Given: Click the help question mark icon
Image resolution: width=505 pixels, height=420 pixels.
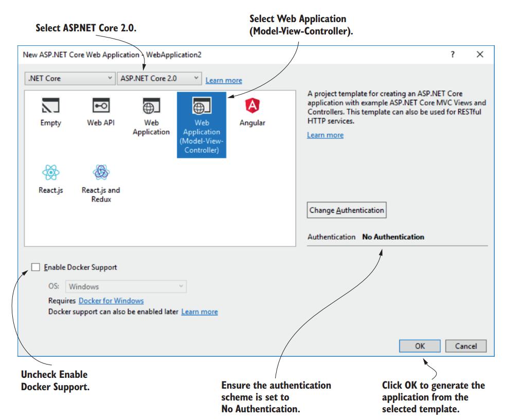Looking at the screenshot, I should [x=453, y=54].
